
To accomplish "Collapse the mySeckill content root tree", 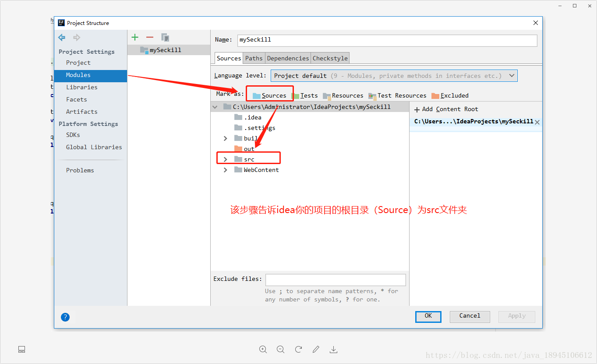I will pos(215,107).
